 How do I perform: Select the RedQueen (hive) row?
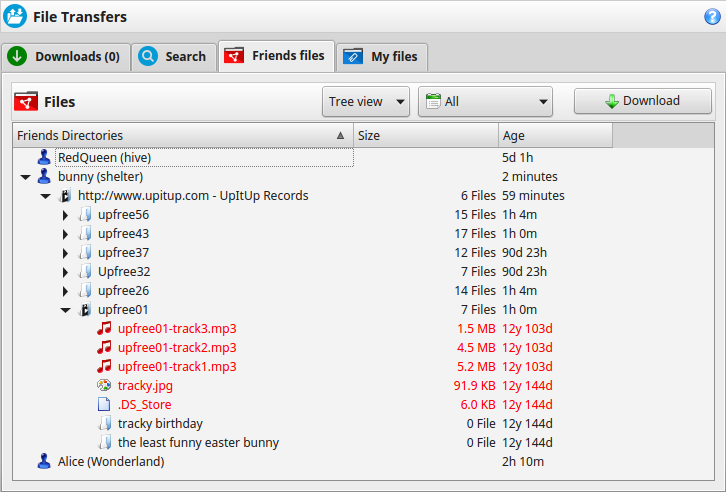363,157
